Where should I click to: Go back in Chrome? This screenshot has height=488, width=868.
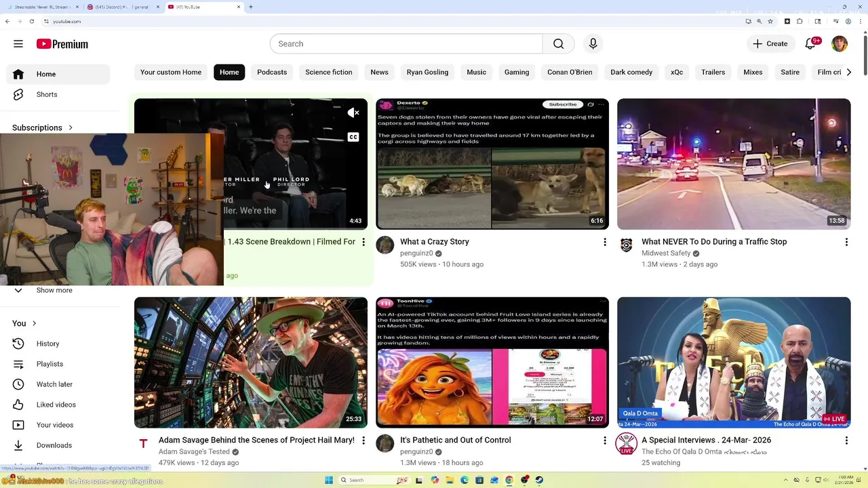point(7,21)
